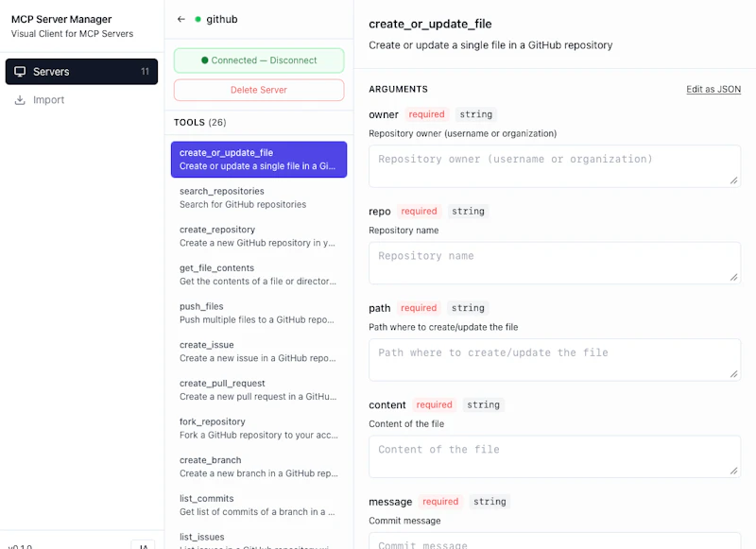Image resolution: width=756 pixels, height=549 pixels.
Task: Select the list_commits tool
Action: (259, 506)
